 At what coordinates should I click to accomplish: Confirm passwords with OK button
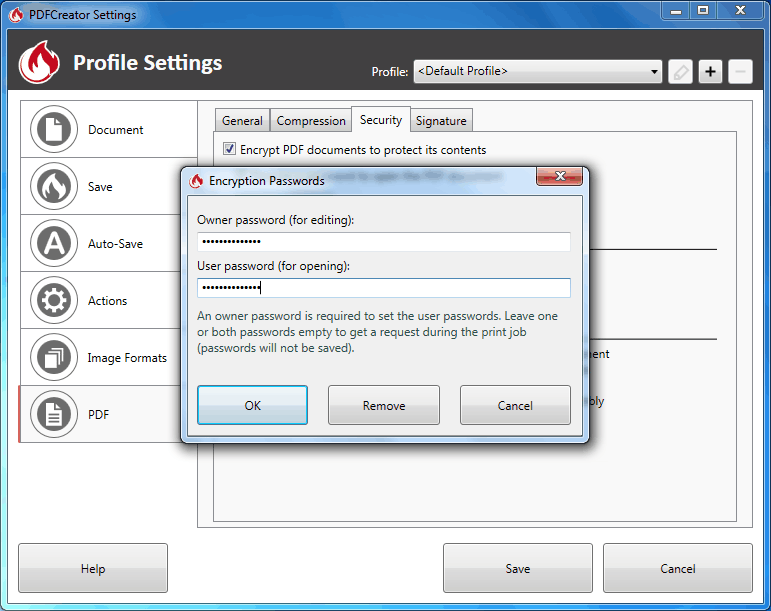click(252, 405)
